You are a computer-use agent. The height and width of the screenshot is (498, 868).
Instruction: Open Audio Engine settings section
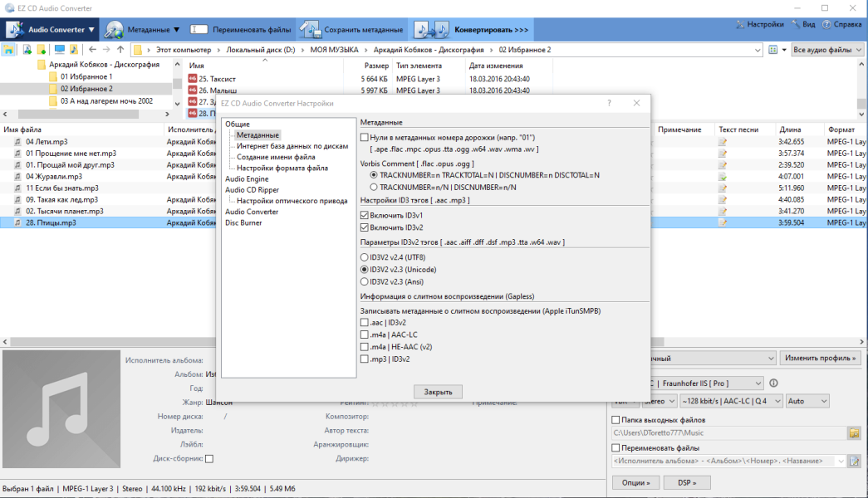coord(247,178)
